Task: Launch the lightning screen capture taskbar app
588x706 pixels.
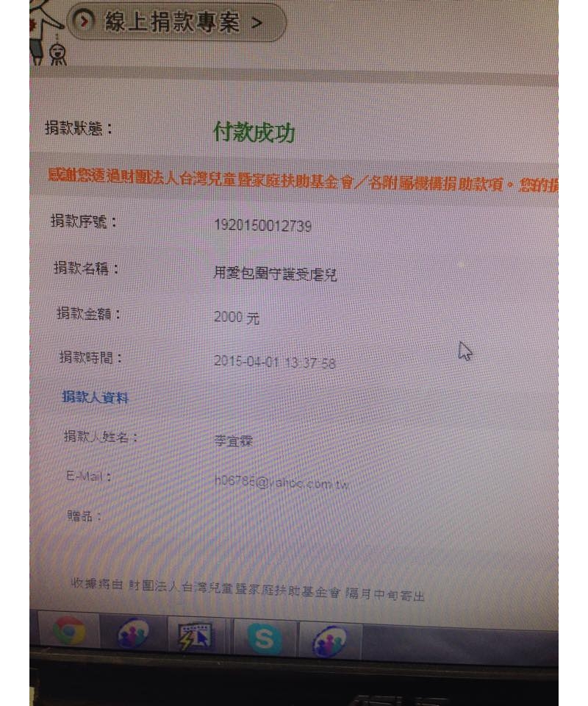Action: pyautogui.click(x=195, y=635)
